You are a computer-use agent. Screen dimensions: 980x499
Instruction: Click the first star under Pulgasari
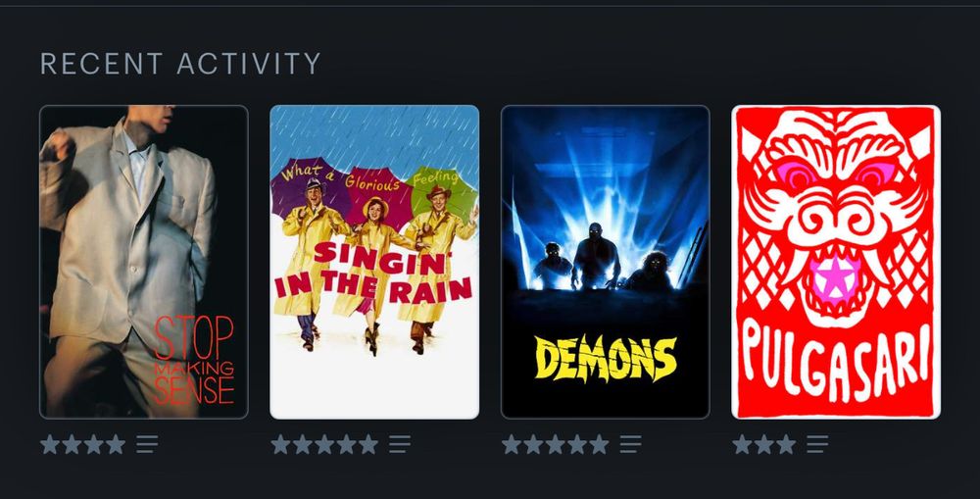tap(742, 444)
